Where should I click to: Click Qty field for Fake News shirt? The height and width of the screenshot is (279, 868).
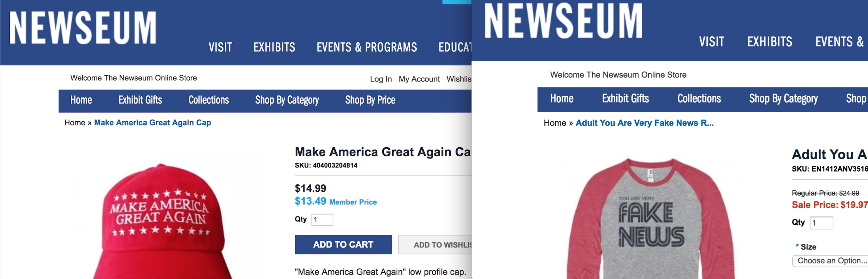click(821, 223)
